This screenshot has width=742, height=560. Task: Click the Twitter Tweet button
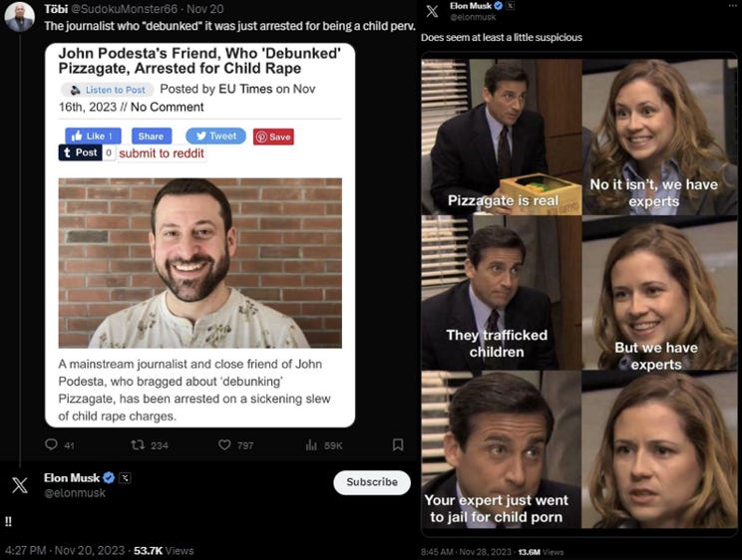(x=215, y=136)
